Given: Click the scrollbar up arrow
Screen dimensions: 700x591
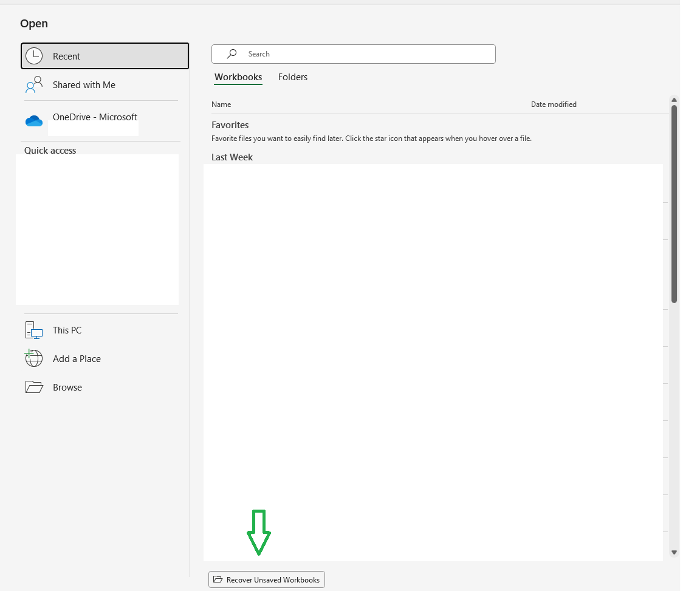Looking at the screenshot, I should click(x=674, y=100).
